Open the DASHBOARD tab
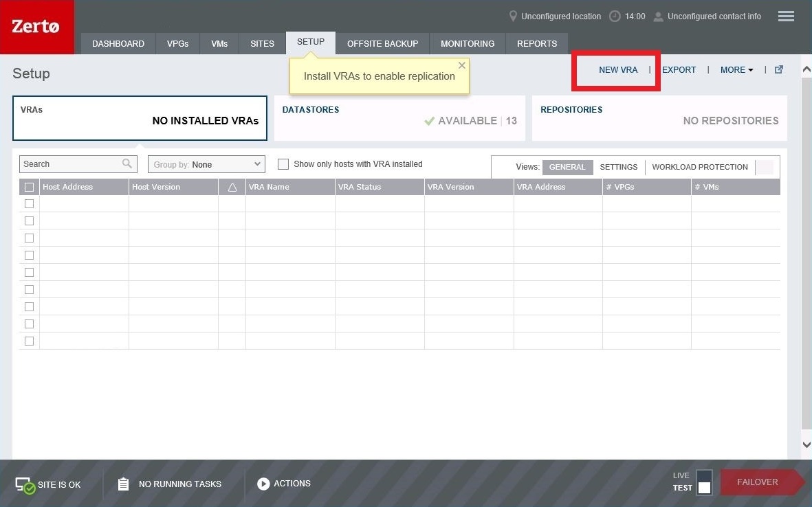The width and height of the screenshot is (812, 507). 118,43
